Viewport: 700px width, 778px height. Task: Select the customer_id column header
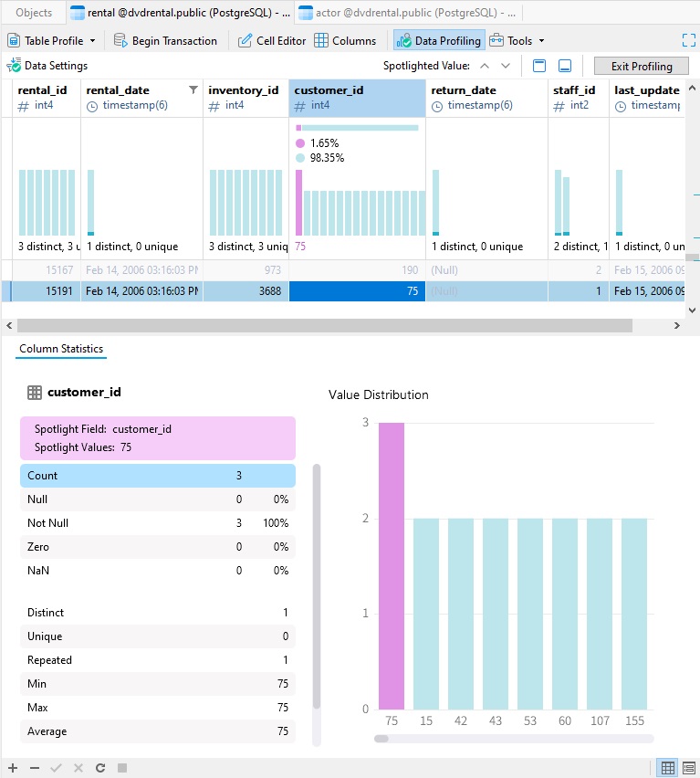coord(357,98)
